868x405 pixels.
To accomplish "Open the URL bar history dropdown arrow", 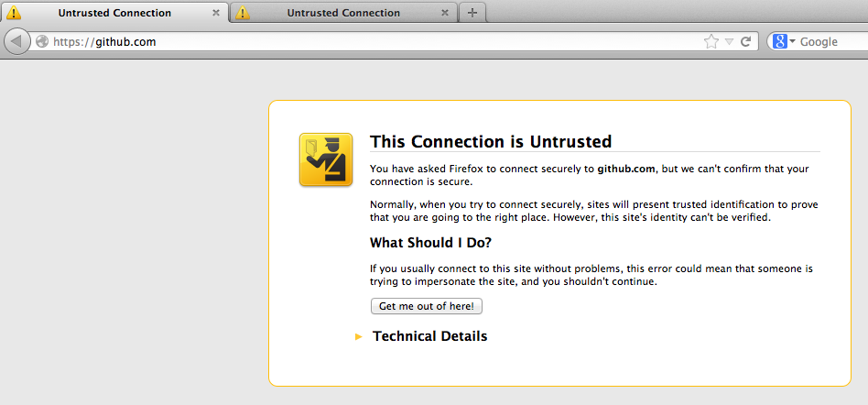I will click(x=729, y=41).
